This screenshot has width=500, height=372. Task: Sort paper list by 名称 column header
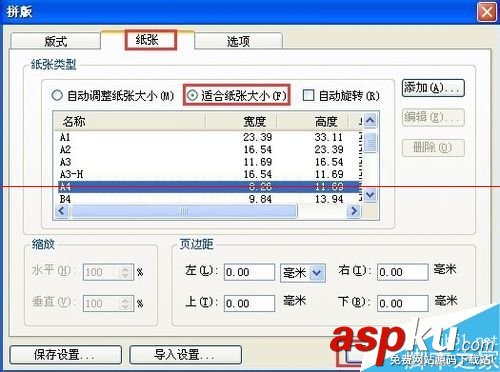point(129,121)
